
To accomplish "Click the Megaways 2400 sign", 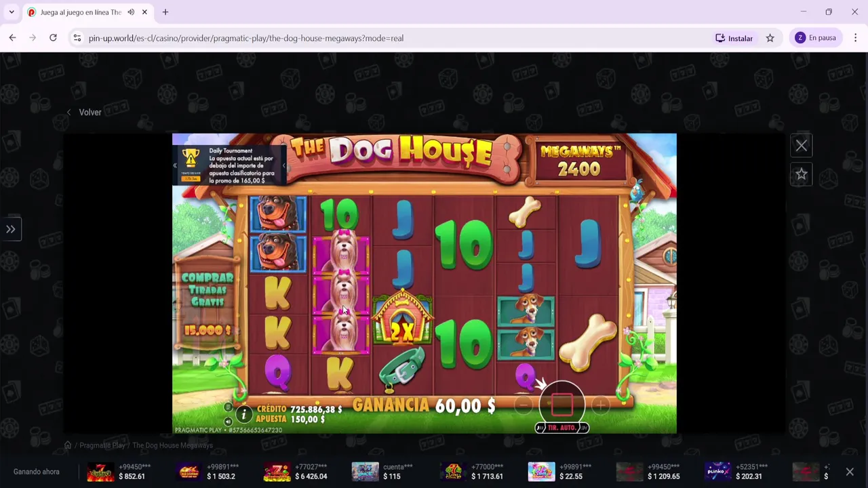I will [x=579, y=160].
